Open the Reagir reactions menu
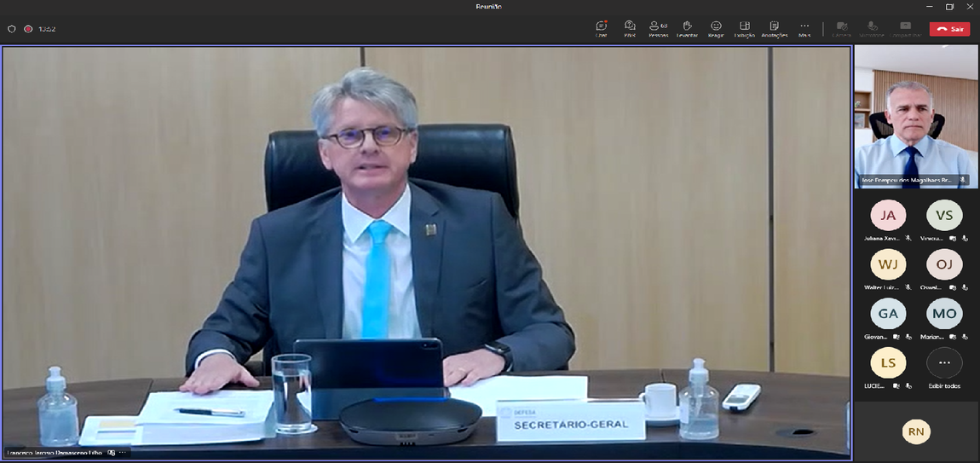This screenshot has width=980, height=463. tap(716, 28)
